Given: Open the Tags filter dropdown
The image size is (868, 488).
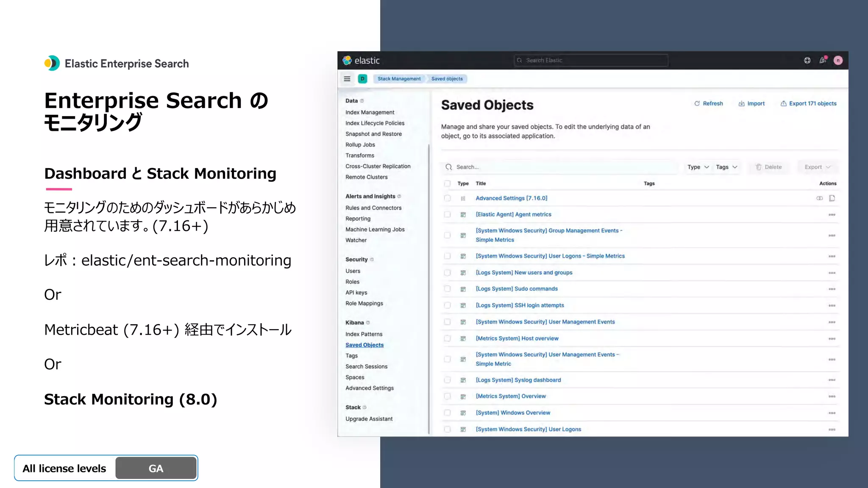Looking at the screenshot, I should point(726,167).
